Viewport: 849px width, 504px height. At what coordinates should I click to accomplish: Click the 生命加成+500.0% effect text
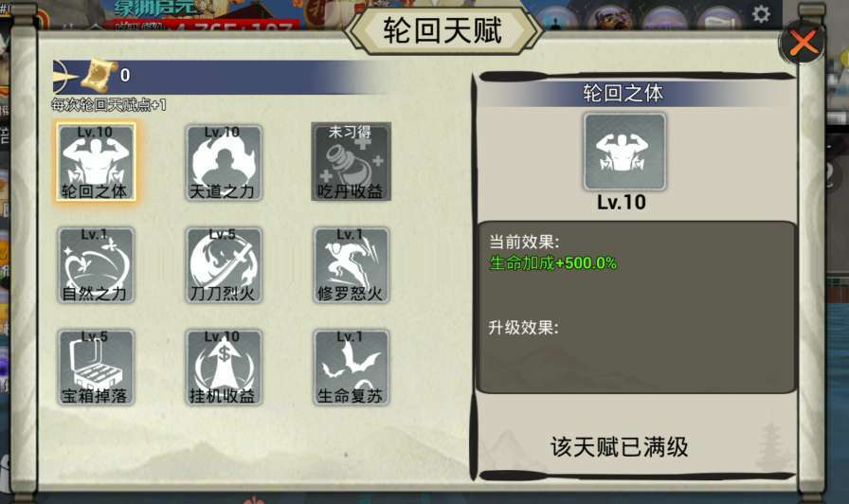tap(552, 263)
